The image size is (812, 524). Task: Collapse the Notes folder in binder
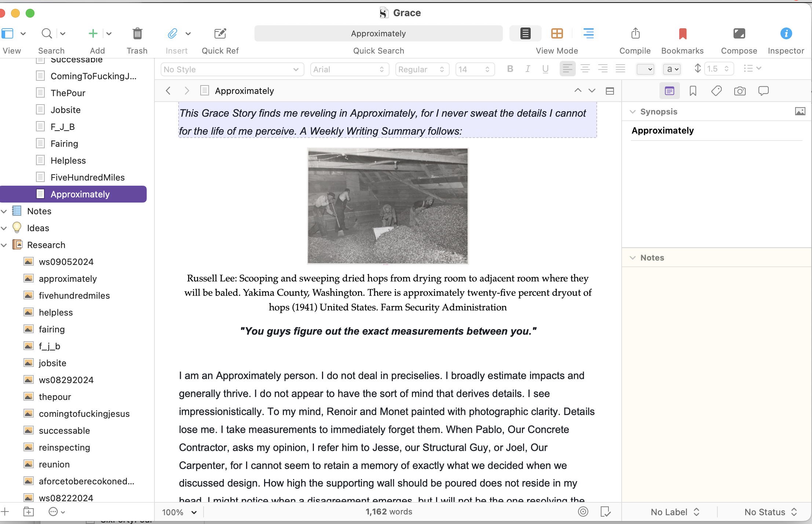pyautogui.click(x=4, y=211)
